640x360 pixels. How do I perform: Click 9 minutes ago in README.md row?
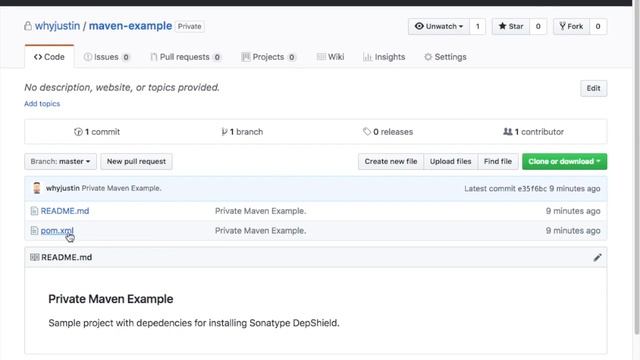[573, 211]
